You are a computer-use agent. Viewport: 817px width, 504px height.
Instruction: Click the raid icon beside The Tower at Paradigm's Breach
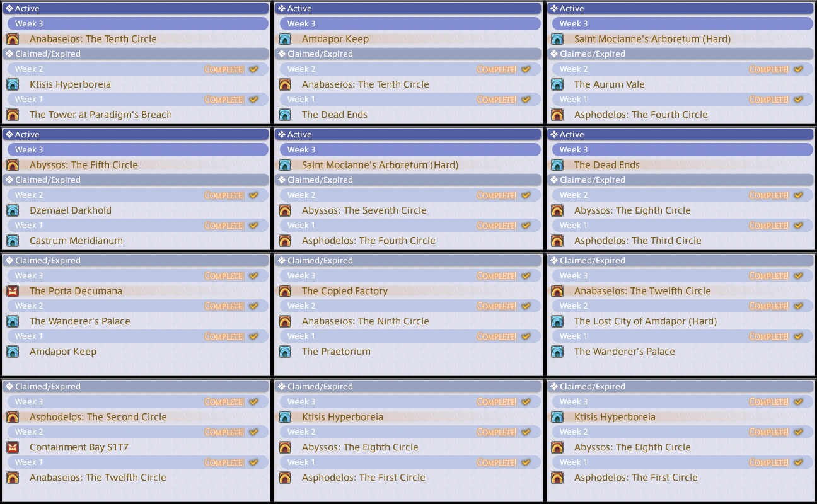click(13, 115)
